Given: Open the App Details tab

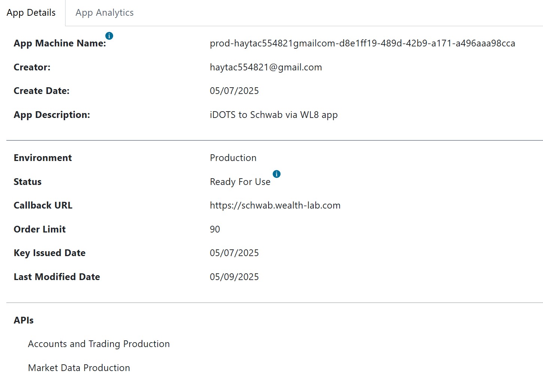Looking at the screenshot, I should [x=31, y=13].
